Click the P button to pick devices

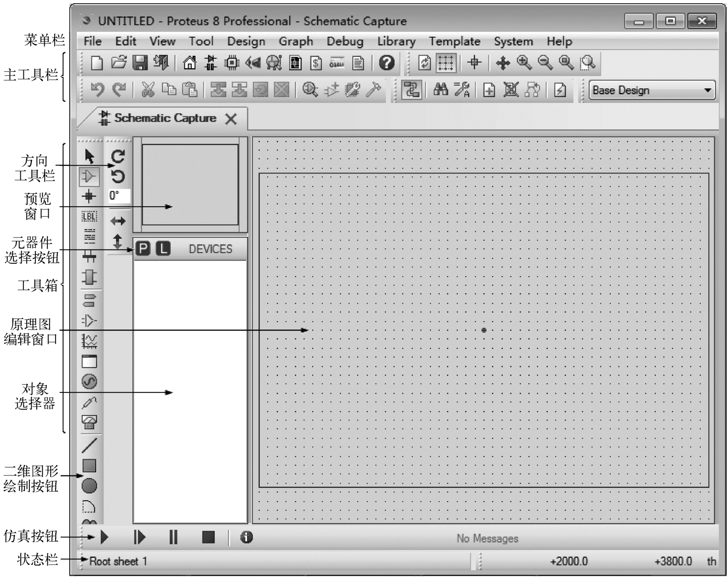[x=143, y=249]
